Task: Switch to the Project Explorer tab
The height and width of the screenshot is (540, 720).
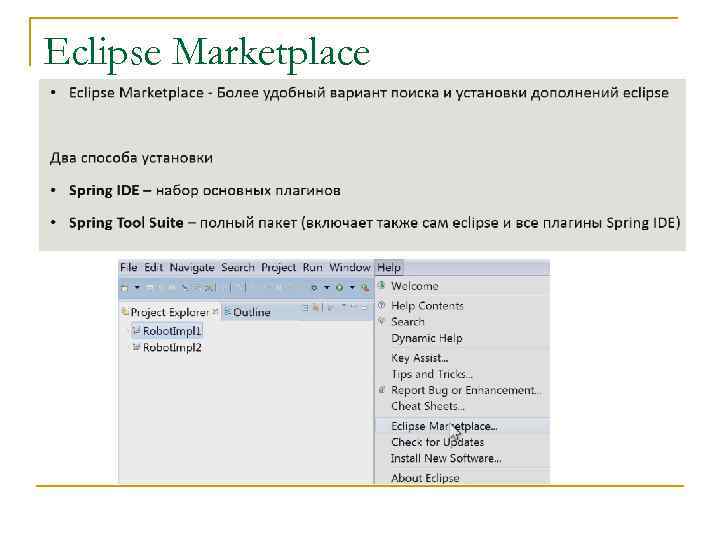Action: [169, 312]
